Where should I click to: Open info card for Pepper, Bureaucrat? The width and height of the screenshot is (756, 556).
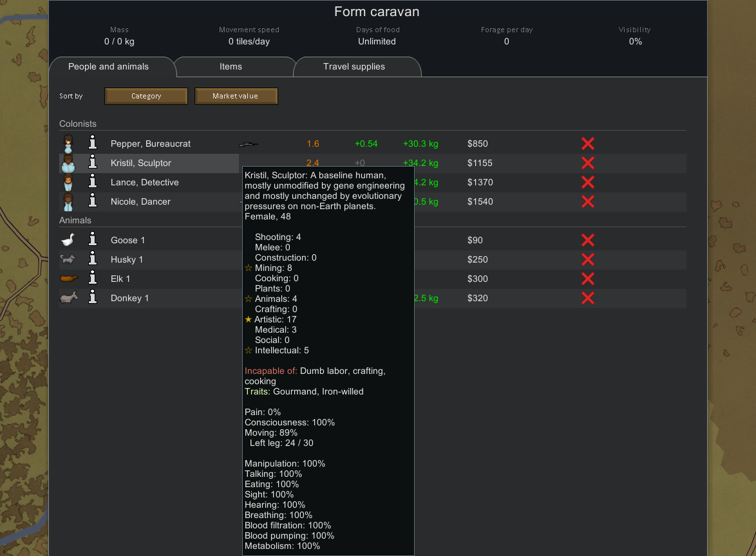[93, 144]
